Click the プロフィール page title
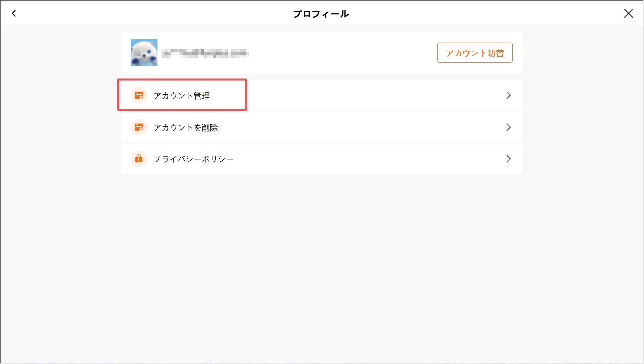 tap(321, 14)
